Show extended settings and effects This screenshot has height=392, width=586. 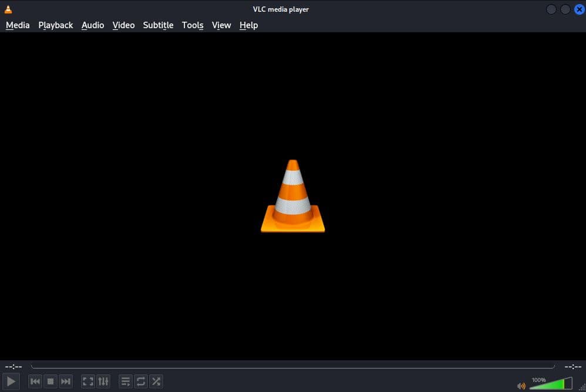(x=103, y=381)
